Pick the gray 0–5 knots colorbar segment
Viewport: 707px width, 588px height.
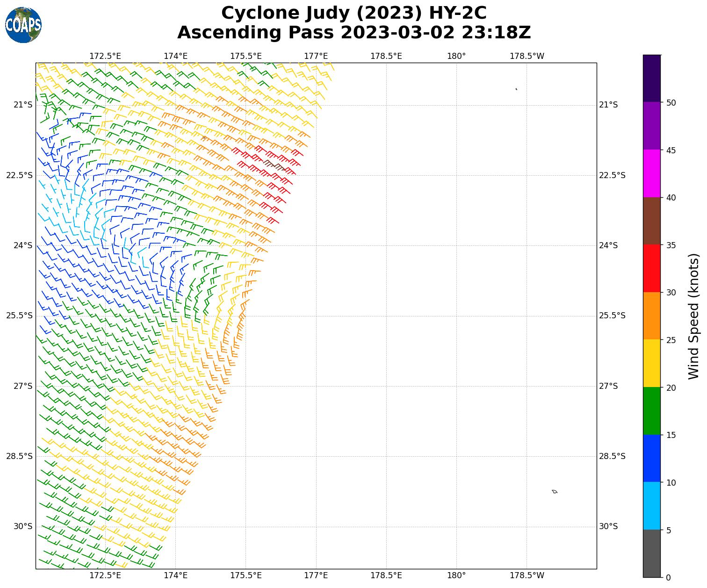point(651,553)
